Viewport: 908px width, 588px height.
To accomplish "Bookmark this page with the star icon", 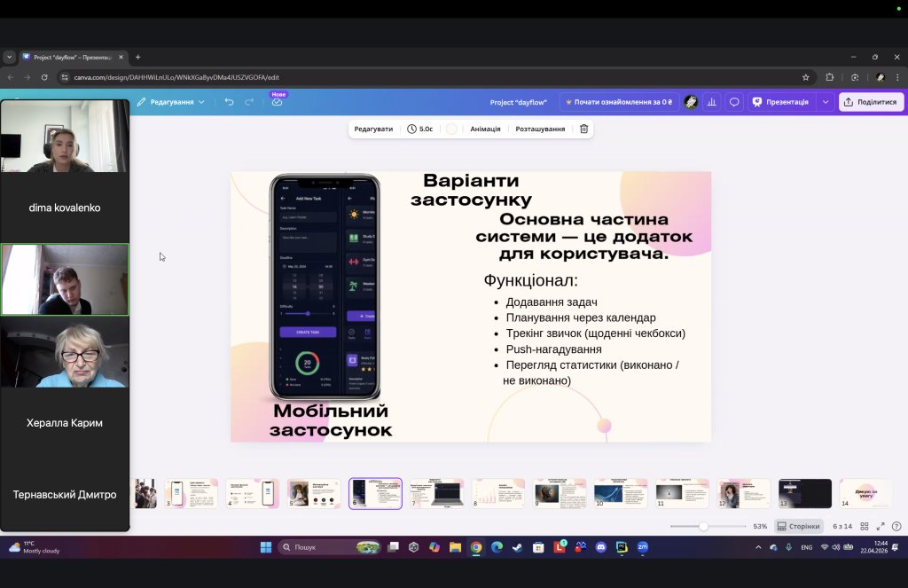I will [805, 77].
